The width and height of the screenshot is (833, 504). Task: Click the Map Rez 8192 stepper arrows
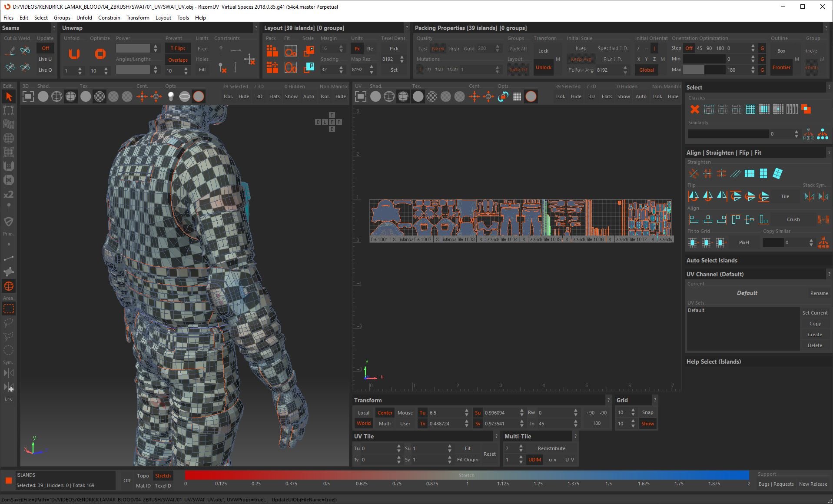point(372,70)
